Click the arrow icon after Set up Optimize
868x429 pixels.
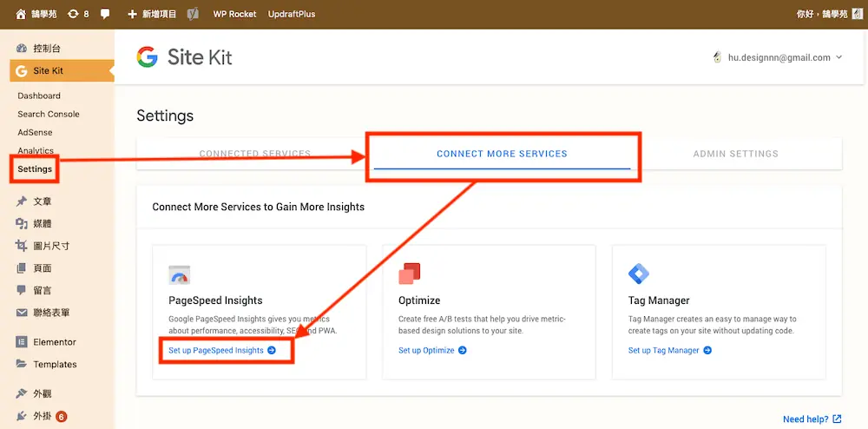click(x=463, y=350)
